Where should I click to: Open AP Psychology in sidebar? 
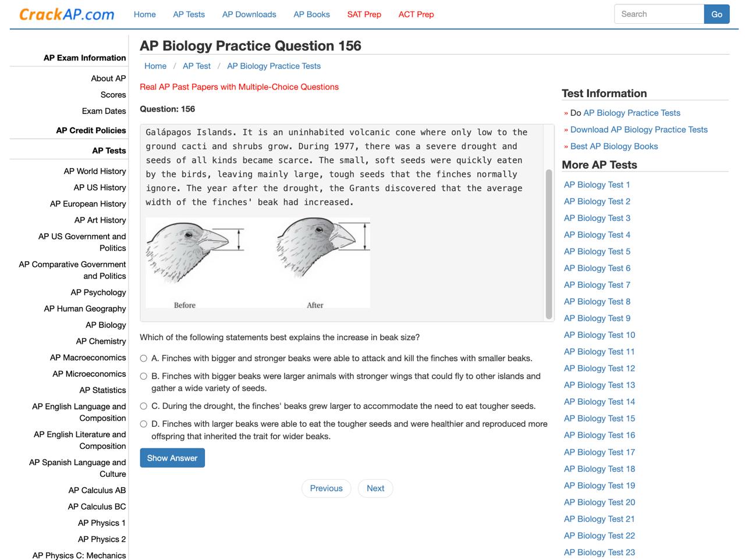point(98,292)
